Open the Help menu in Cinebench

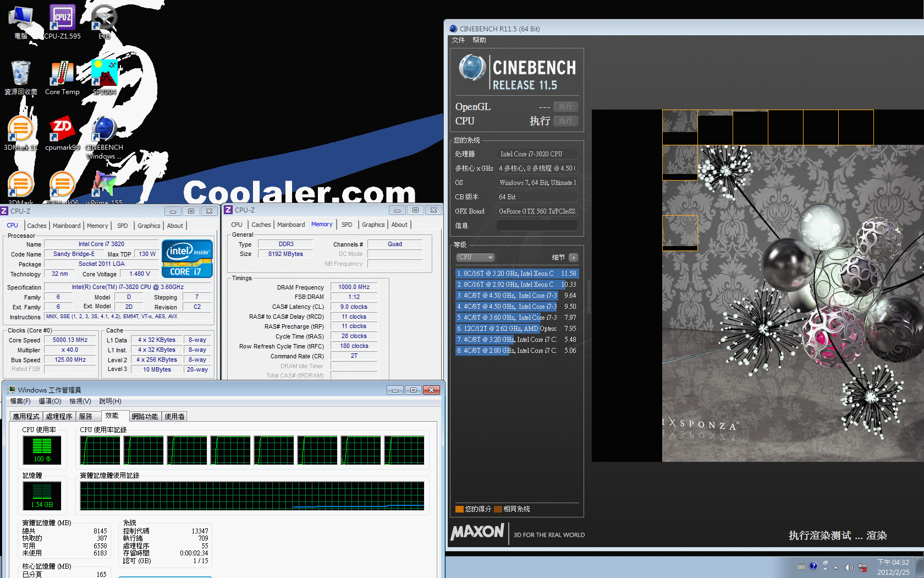click(479, 40)
